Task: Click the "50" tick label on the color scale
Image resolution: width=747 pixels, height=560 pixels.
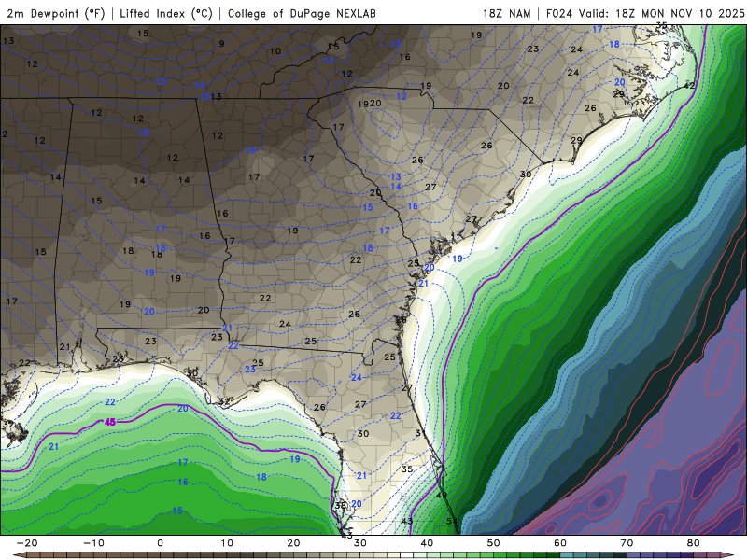Action: pos(494,543)
